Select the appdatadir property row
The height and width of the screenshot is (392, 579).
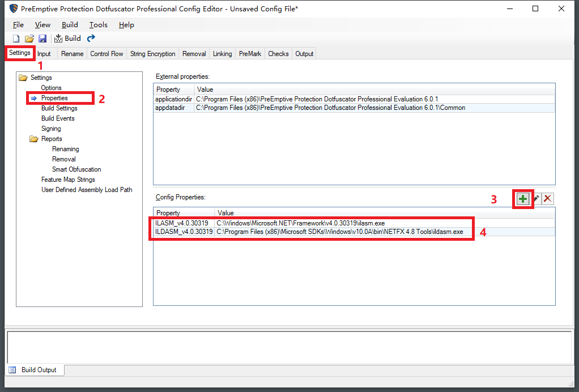[354, 108]
